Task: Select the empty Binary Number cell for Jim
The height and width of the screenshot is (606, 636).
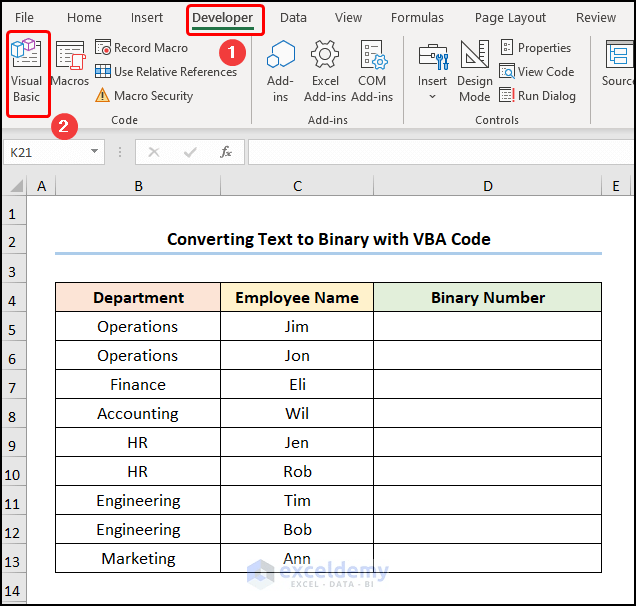Action: coord(488,327)
